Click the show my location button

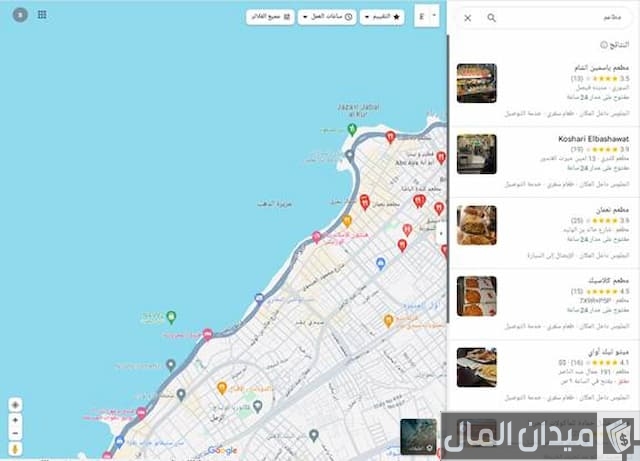pos(16,405)
